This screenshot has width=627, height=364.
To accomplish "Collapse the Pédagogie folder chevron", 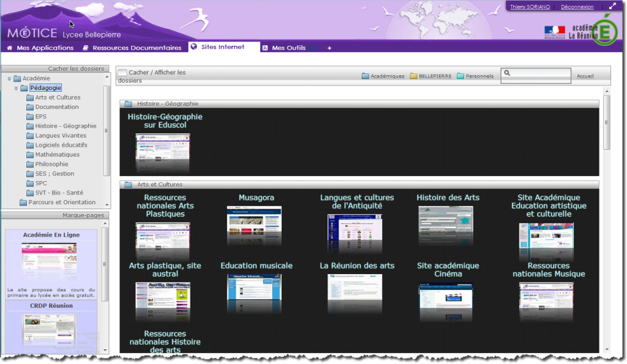I will tap(17, 88).
